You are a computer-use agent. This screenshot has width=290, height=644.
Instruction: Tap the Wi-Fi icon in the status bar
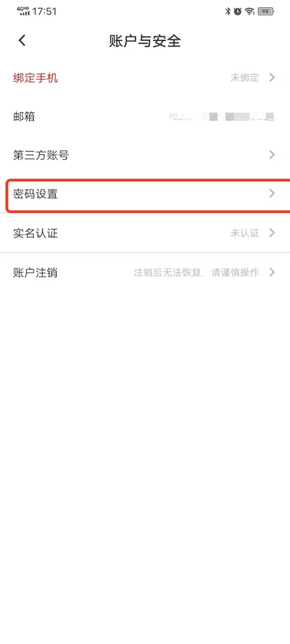click(x=249, y=12)
